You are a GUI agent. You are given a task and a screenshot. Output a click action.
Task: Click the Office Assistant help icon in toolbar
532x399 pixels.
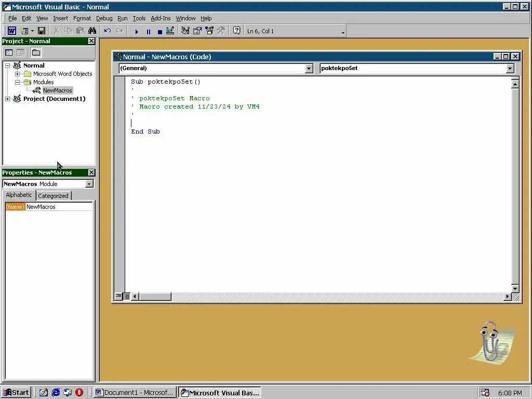pos(236,31)
